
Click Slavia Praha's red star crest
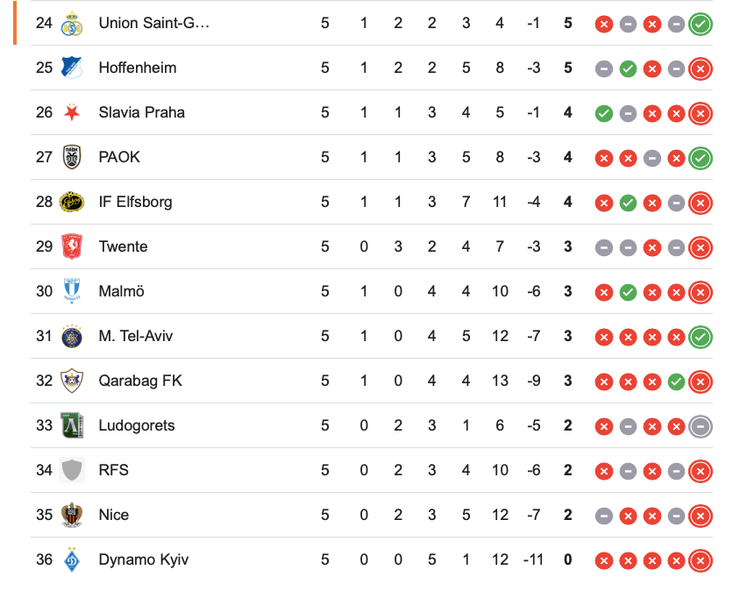tap(72, 112)
